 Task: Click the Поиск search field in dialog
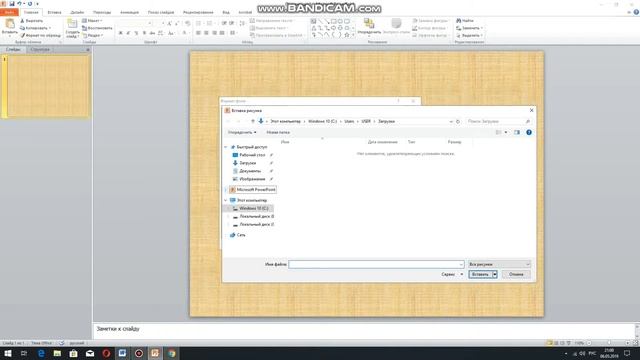click(x=498, y=121)
